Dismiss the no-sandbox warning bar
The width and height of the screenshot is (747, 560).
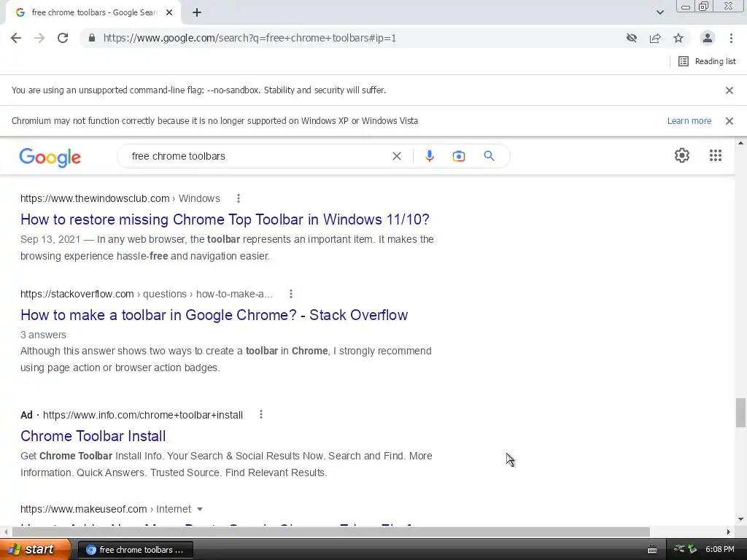pos(729,90)
